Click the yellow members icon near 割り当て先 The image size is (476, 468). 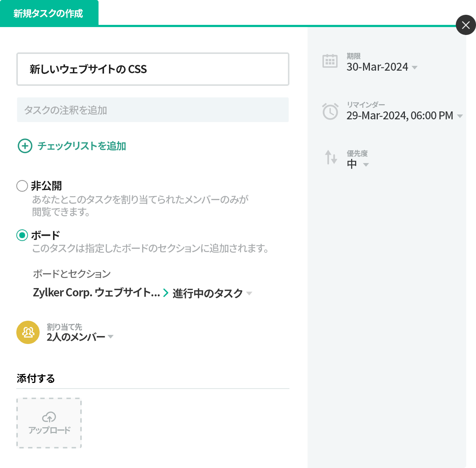click(x=28, y=332)
